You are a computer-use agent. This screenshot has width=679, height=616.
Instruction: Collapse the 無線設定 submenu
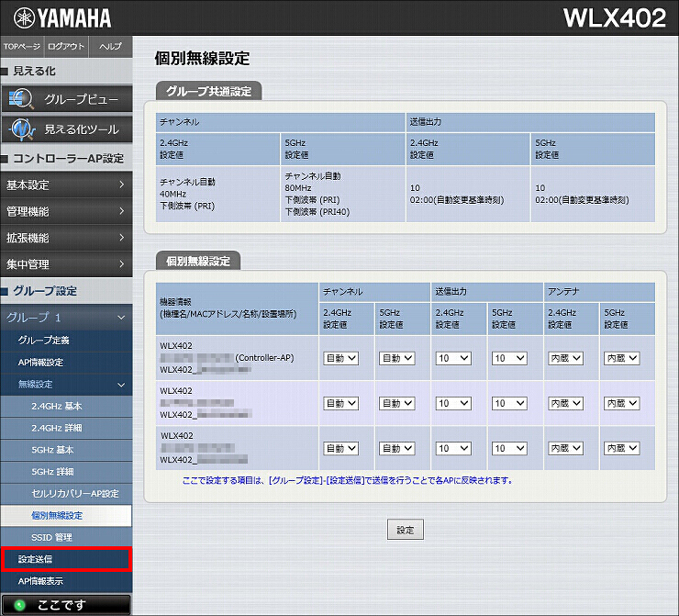(x=66, y=385)
